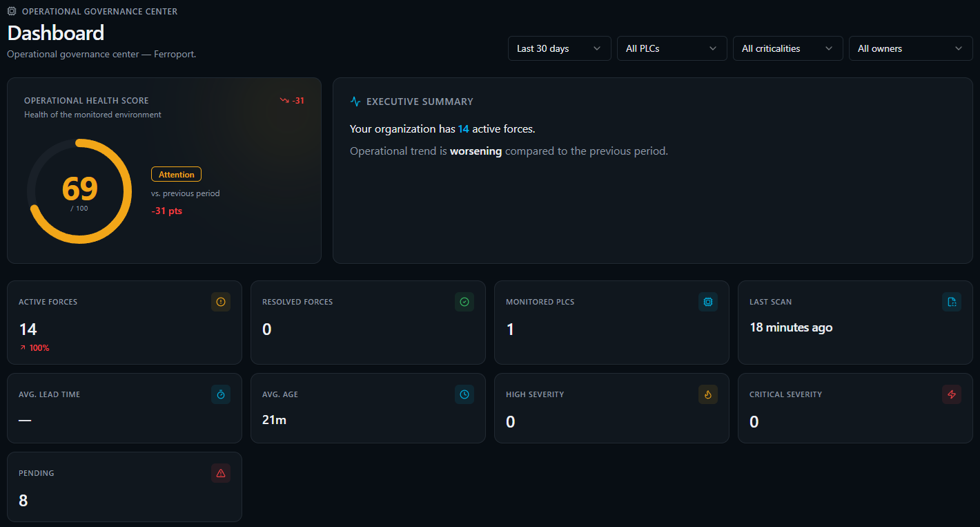Click the Attention status badge
980x527 pixels.
[176, 175]
